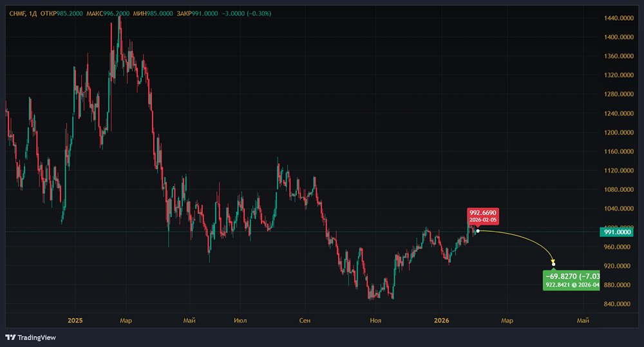This screenshot has width=644, height=347.
Task: Open the CHMF, 1Д symbol legend
Action: 23,14
